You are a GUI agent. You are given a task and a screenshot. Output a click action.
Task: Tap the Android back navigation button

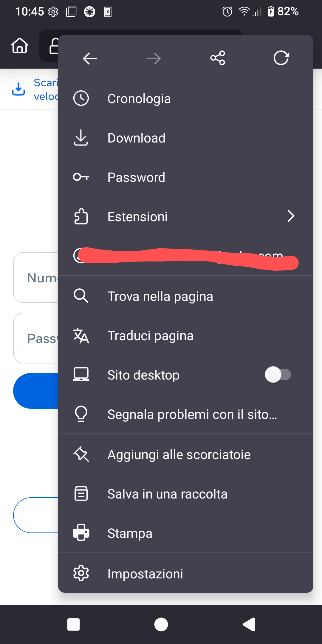(249, 624)
